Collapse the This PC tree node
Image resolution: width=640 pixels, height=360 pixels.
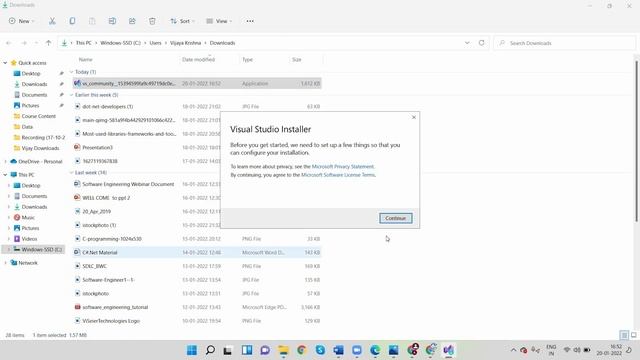coord(5,175)
